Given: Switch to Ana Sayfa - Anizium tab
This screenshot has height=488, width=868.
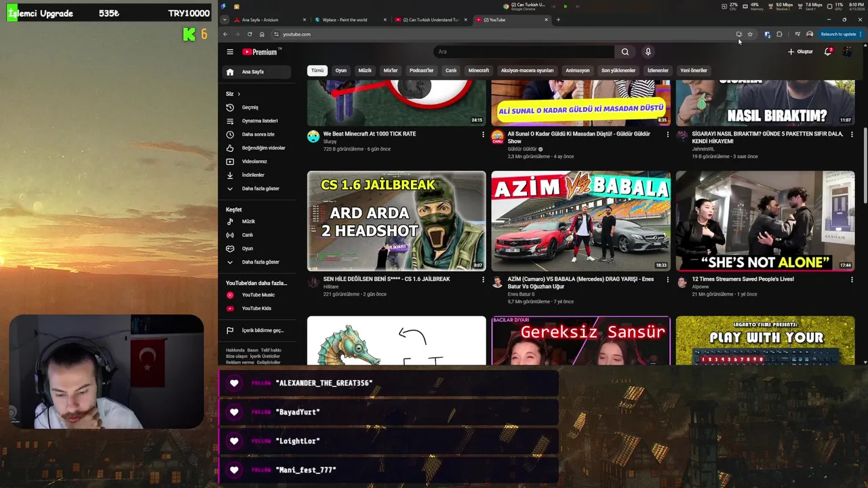Looking at the screenshot, I should (270, 20).
